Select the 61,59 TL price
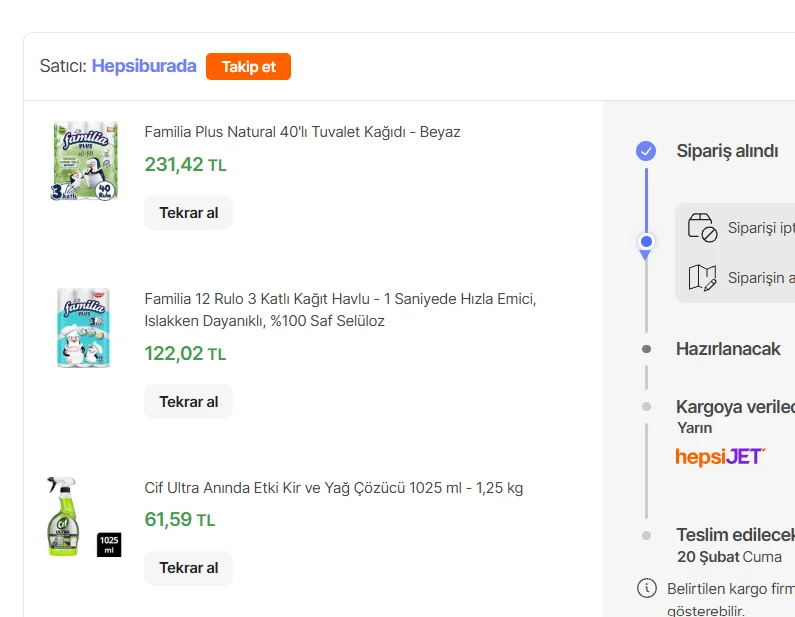 pyautogui.click(x=180, y=519)
